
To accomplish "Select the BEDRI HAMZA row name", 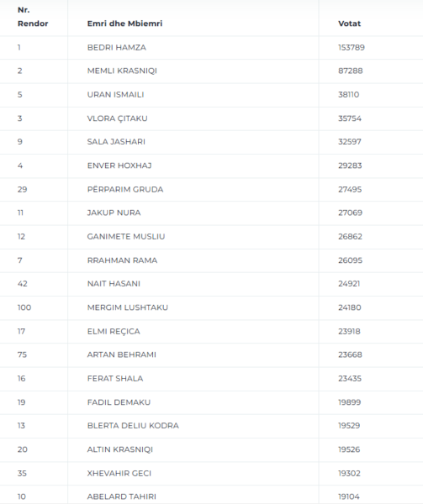I will (x=116, y=48).
